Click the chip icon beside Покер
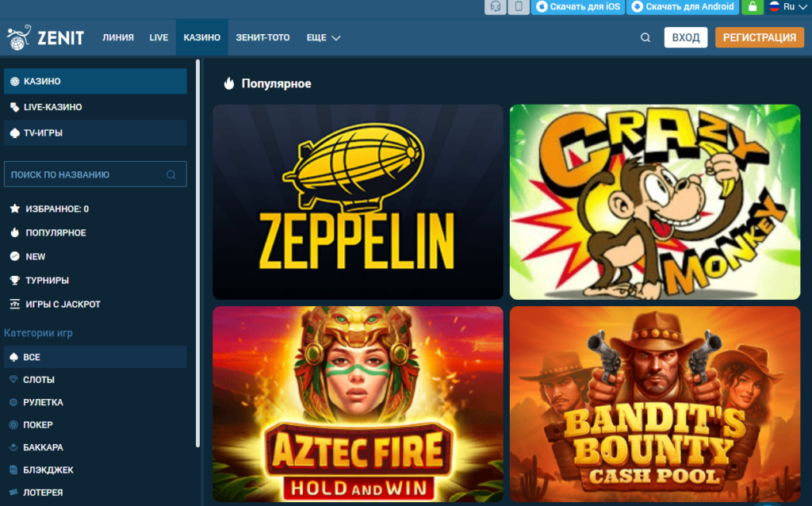 (x=13, y=424)
